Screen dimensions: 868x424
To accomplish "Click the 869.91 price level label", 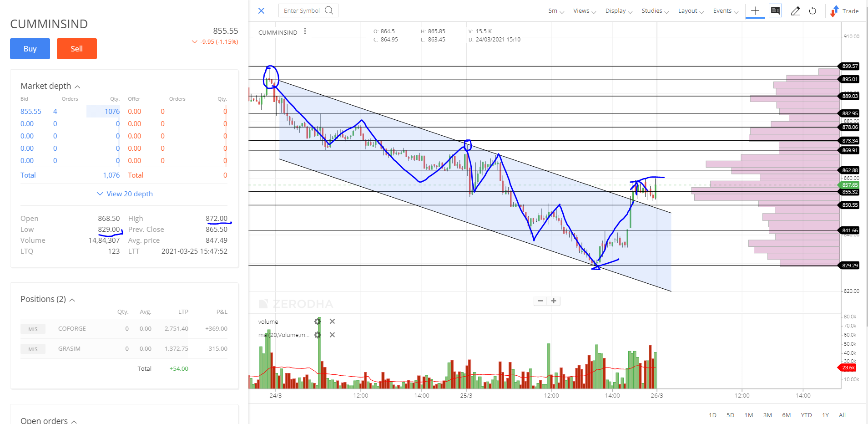I will [849, 150].
